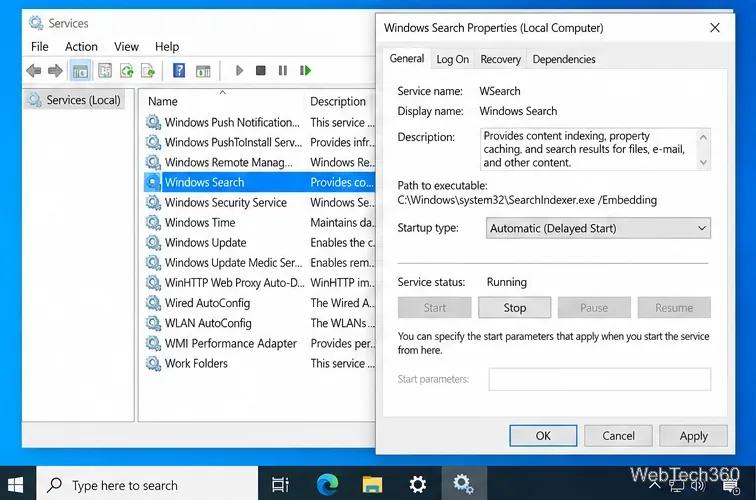Screen dimensions: 756x500
Task: Toggle the console tree toolbar icon
Action: [80, 71]
